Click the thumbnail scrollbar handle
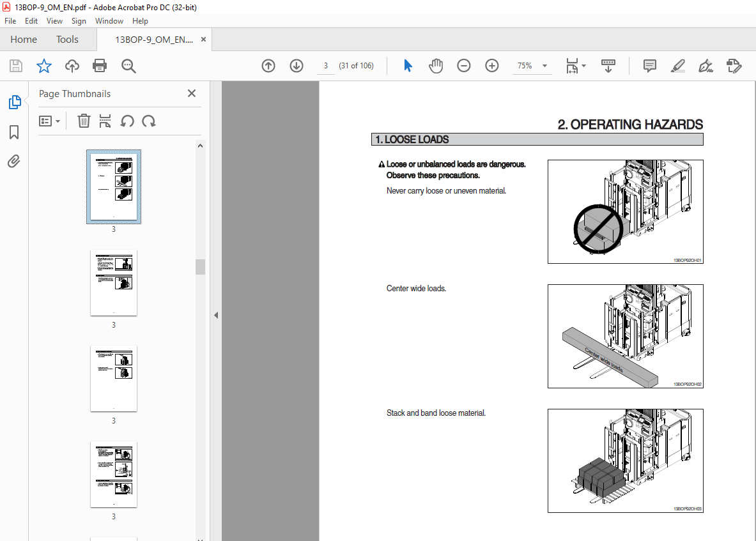The image size is (756, 541). click(x=200, y=267)
